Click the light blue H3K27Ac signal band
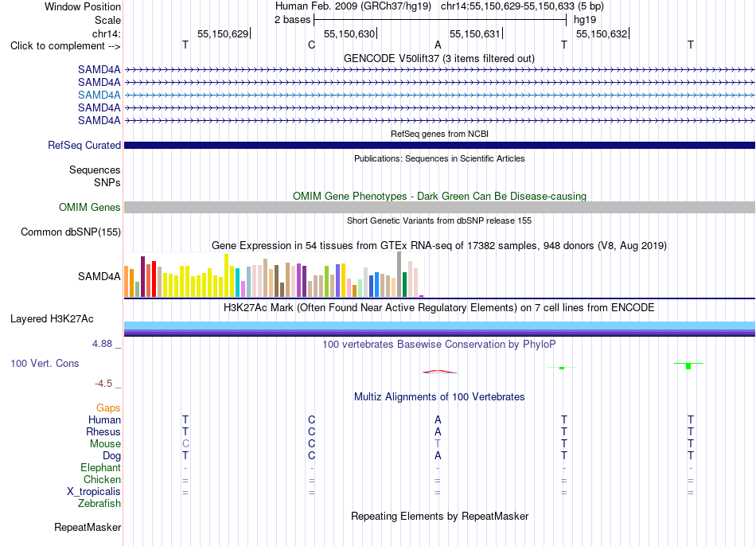 coord(439,325)
